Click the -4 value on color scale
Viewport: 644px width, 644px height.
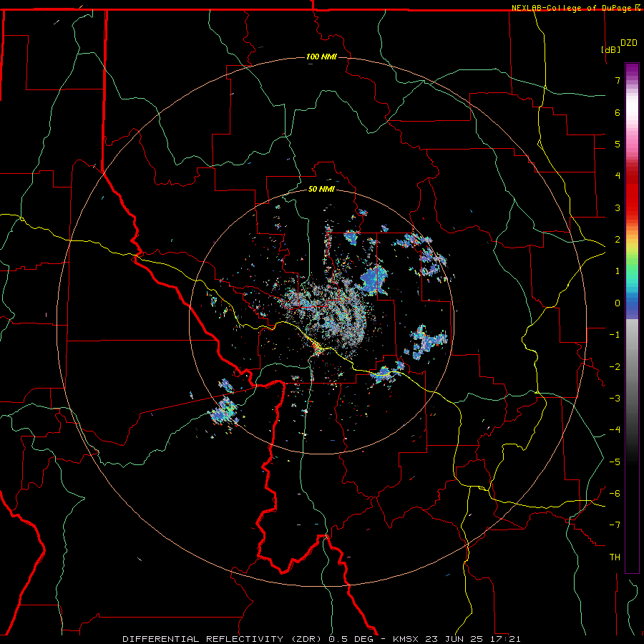coord(615,430)
